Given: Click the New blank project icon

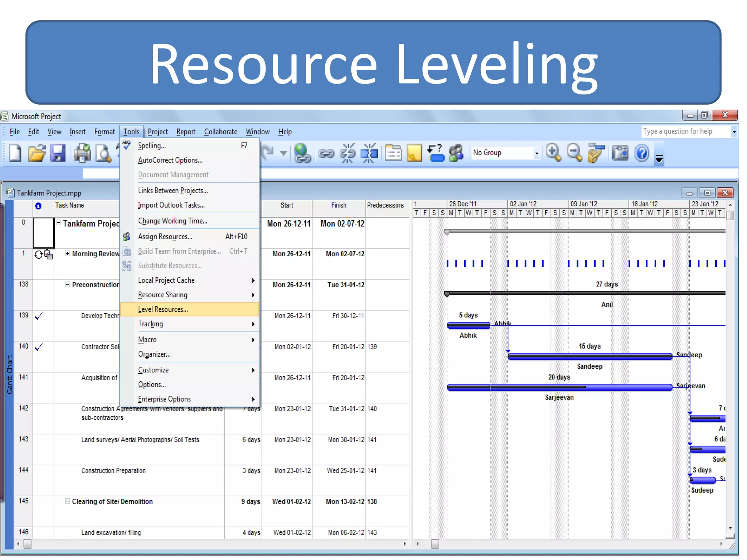Looking at the screenshot, I should click(x=15, y=153).
